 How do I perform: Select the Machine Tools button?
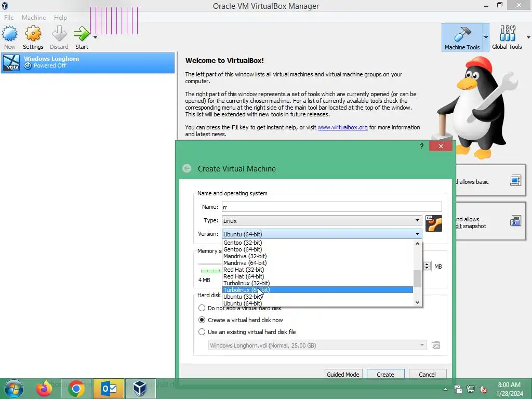pos(462,37)
